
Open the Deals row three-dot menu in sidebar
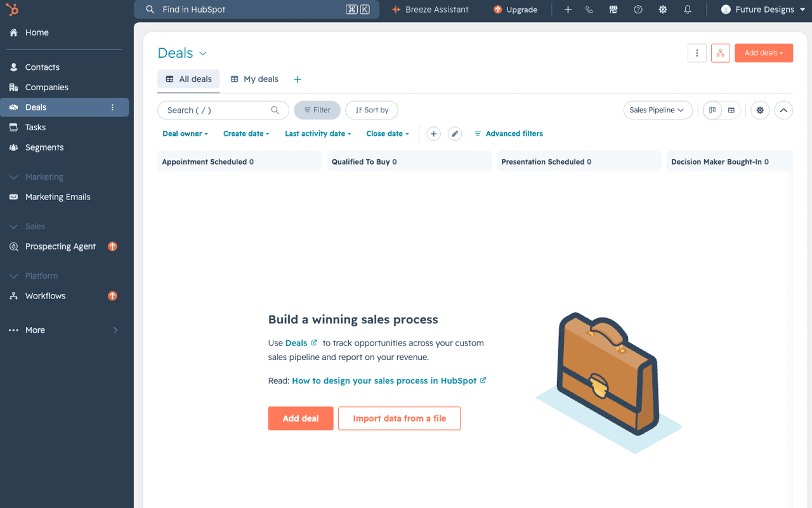113,107
